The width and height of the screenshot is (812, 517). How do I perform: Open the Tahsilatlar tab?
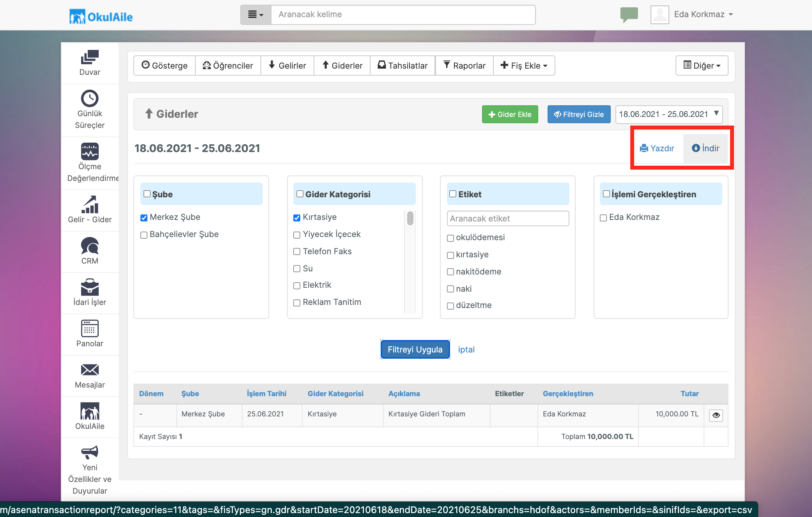pyautogui.click(x=402, y=66)
